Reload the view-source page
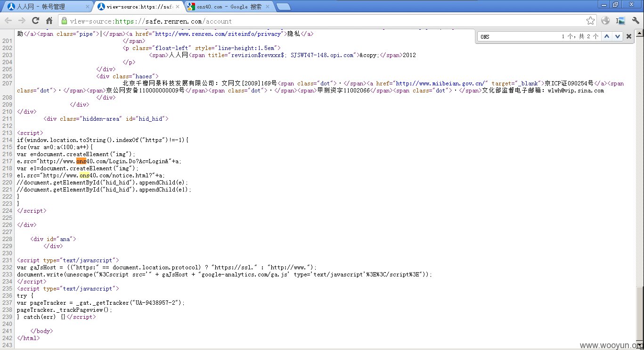Screen dimensions: 644x350 [x=35, y=21]
